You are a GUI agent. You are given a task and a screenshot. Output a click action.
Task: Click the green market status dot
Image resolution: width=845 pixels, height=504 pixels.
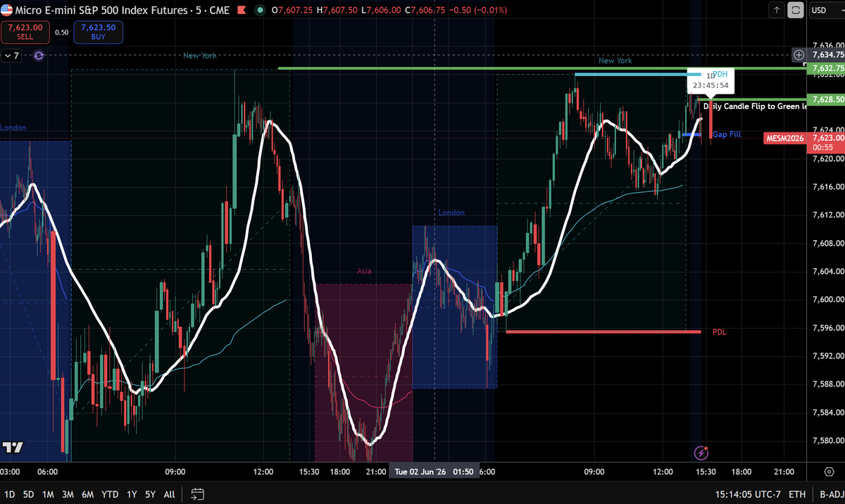[258, 11]
